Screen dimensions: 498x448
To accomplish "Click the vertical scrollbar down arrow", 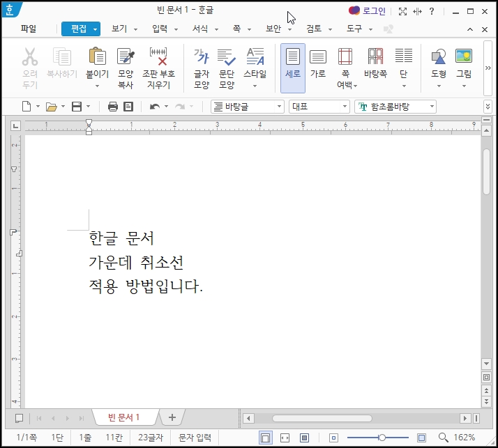I will point(486,364).
